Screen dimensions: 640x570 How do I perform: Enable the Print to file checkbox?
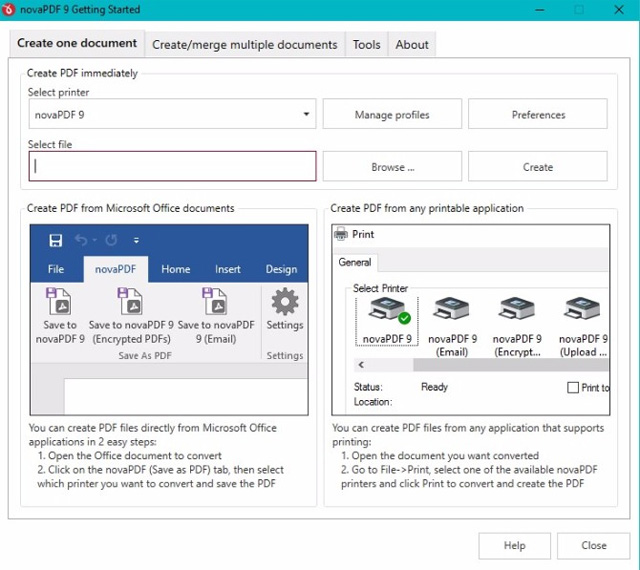tap(573, 388)
